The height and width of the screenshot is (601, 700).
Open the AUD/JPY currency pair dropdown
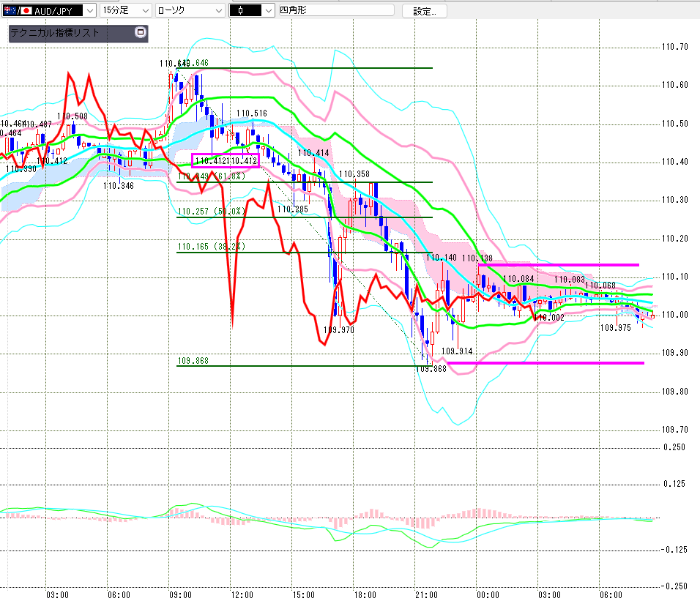point(90,11)
